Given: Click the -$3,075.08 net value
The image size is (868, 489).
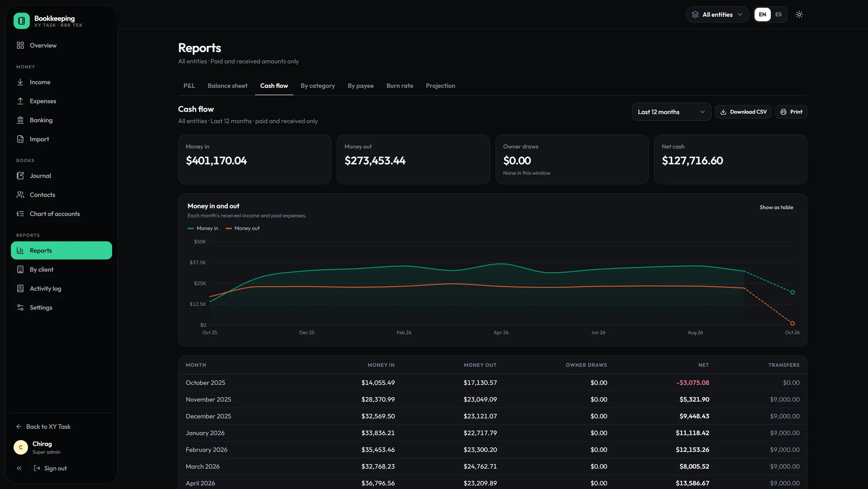Looking at the screenshot, I should click(x=693, y=383).
